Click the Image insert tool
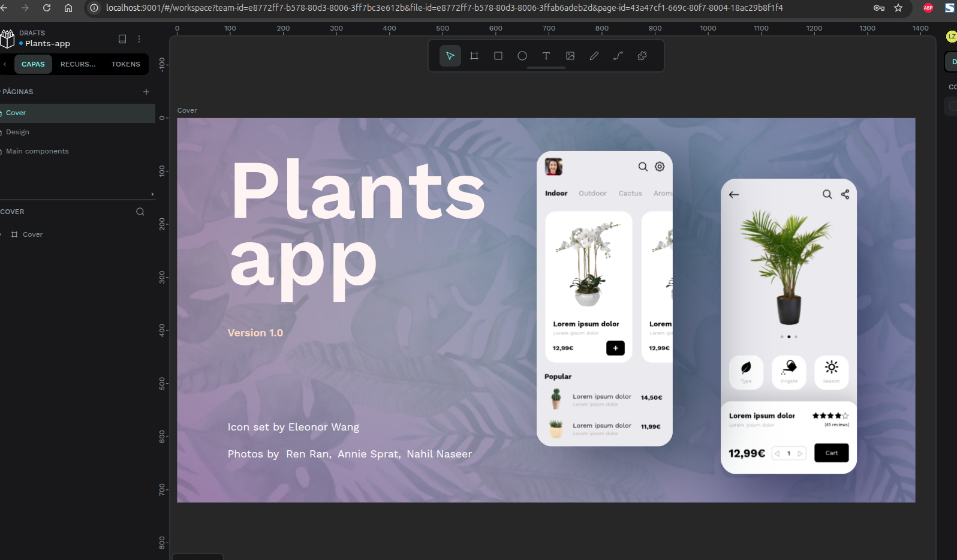The image size is (957, 560). click(570, 56)
